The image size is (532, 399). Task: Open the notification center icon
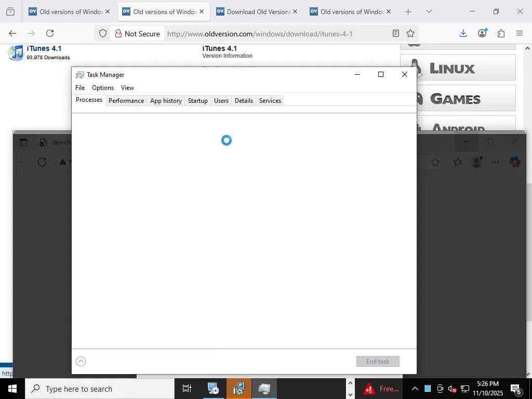click(516, 389)
